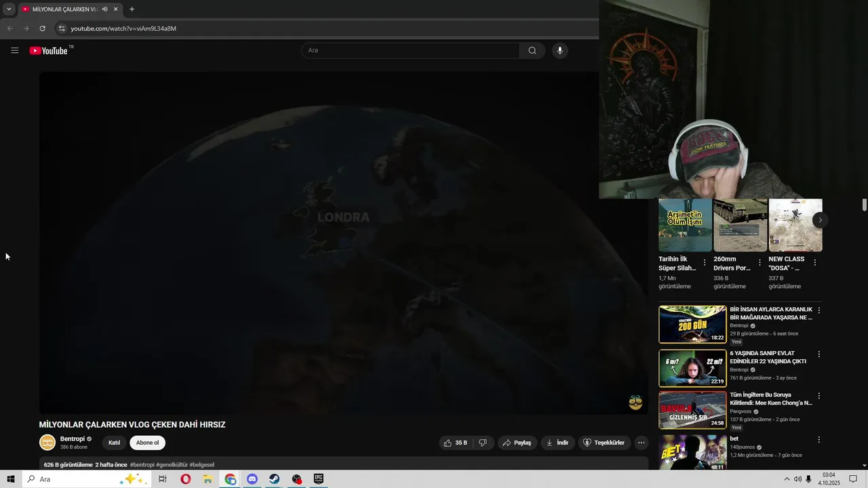Open the 140journos channel link

(743, 447)
